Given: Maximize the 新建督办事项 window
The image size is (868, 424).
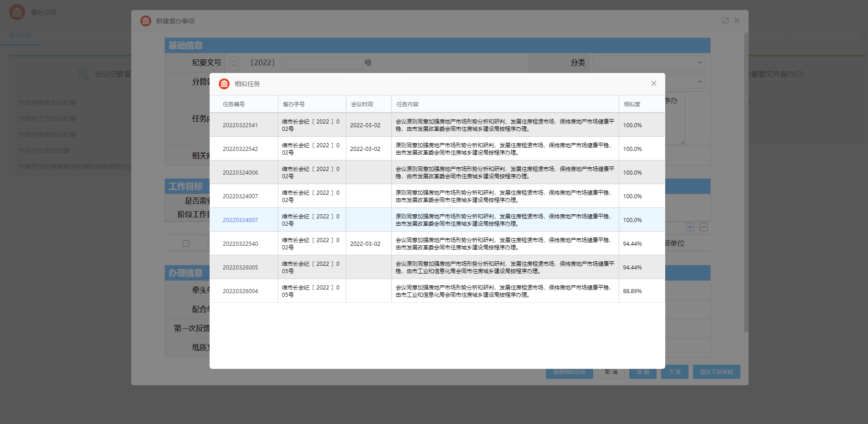Looking at the screenshot, I should (725, 21).
